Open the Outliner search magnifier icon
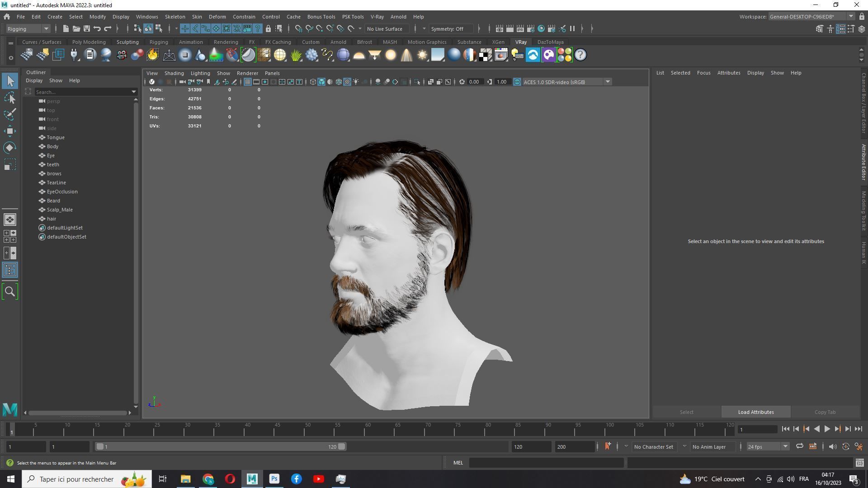The width and height of the screenshot is (868, 488). [x=10, y=291]
